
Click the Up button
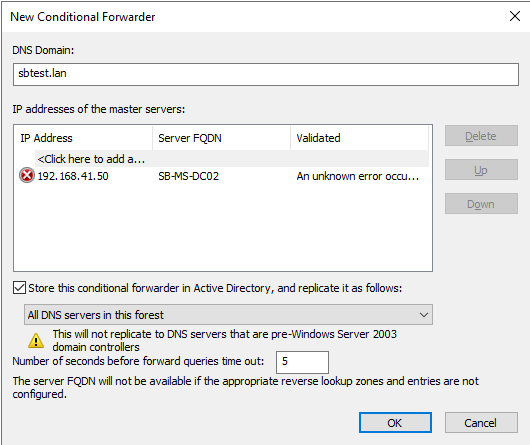[x=481, y=170]
